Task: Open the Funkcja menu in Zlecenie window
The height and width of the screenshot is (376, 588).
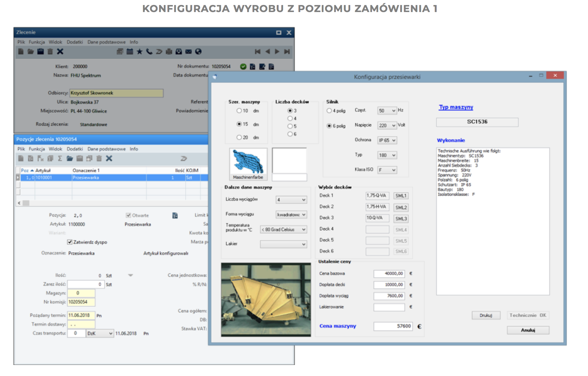Action: pos(37,42)
